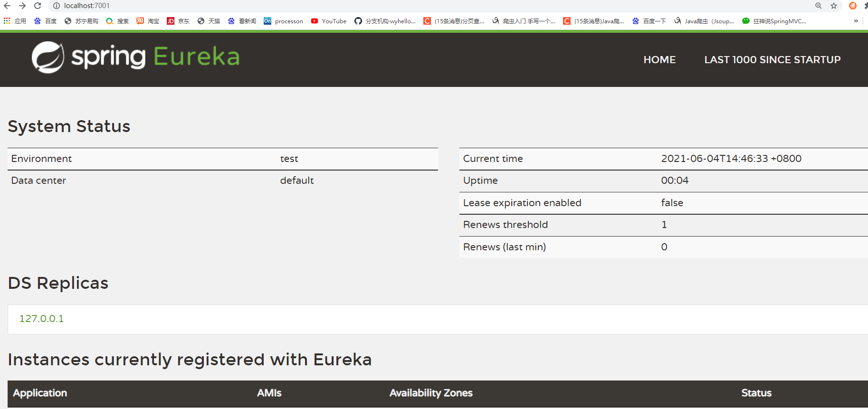Viewport: 868px width, 409px height.
Task: Reload the page with the refresh icon
Action: coord(38,6)
